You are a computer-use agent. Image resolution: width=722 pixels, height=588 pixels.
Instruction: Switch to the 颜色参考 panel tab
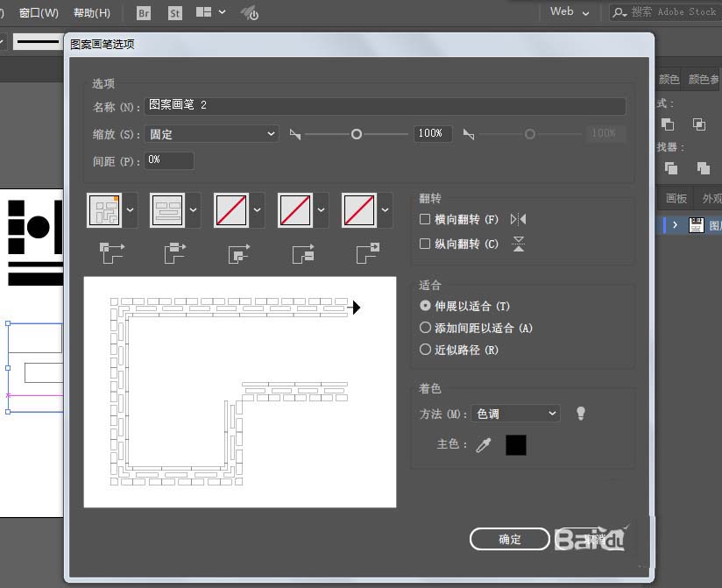[x=704, y=79]
